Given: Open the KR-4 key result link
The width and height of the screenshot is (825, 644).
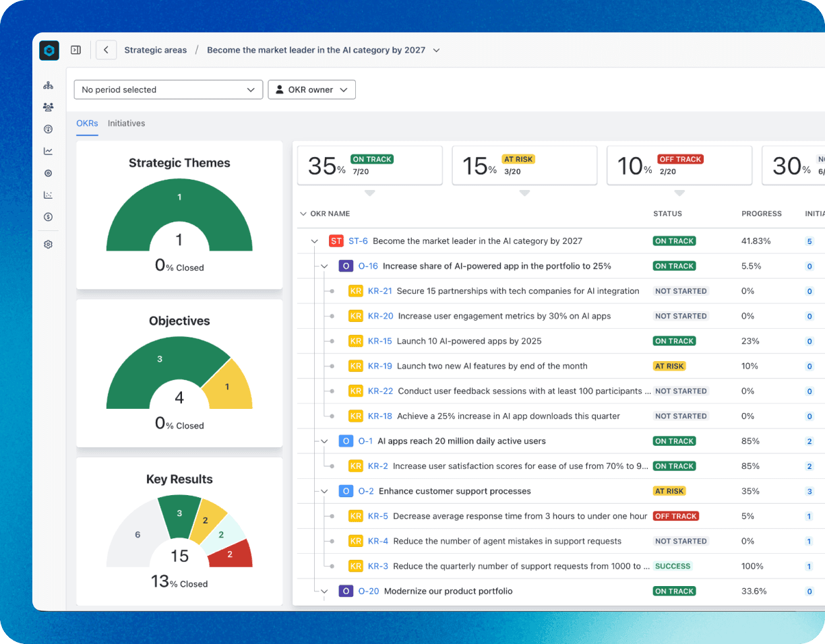Looking at the screenshot, I should [378, 541].
